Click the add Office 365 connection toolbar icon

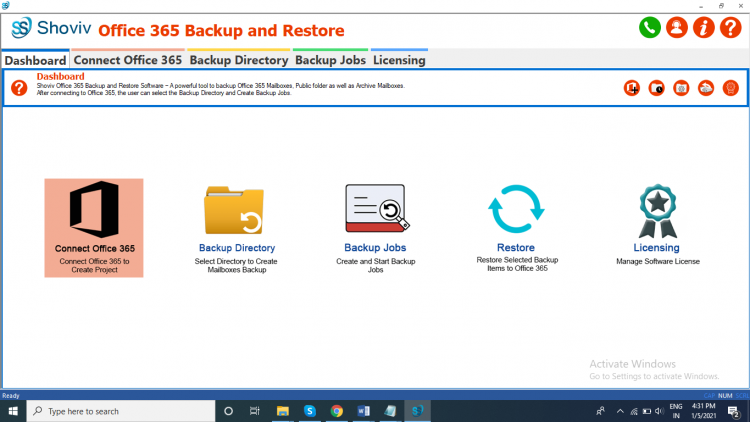point(632,88)
